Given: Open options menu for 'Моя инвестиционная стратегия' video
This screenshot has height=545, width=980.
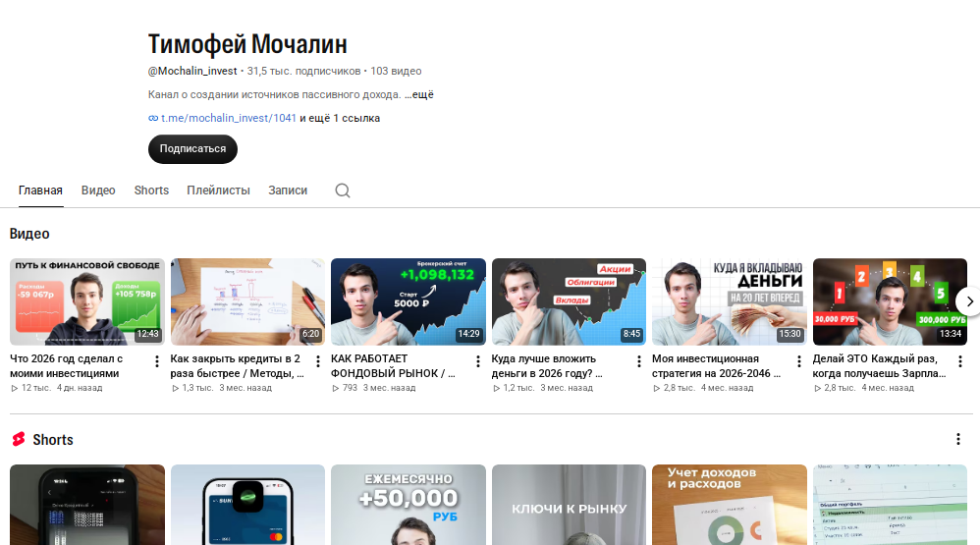Looking at the screenshot, I should point(798,361).
